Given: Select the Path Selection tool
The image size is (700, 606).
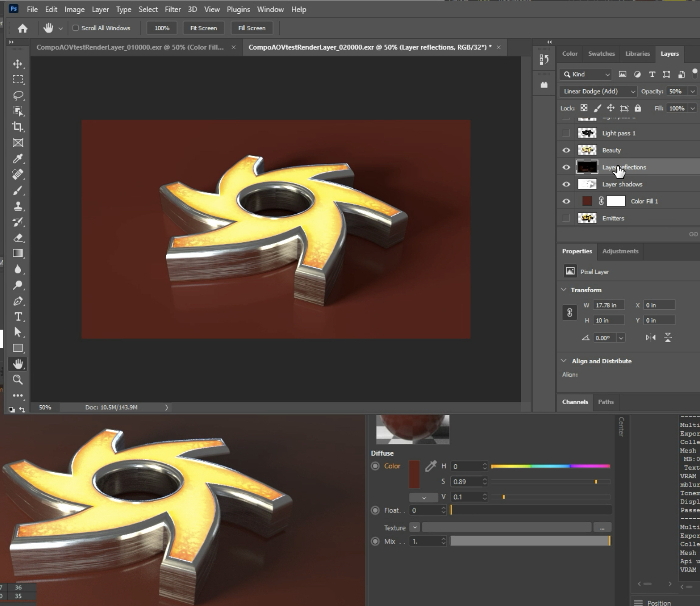Looking at the screenshot, I should (17, 332).
